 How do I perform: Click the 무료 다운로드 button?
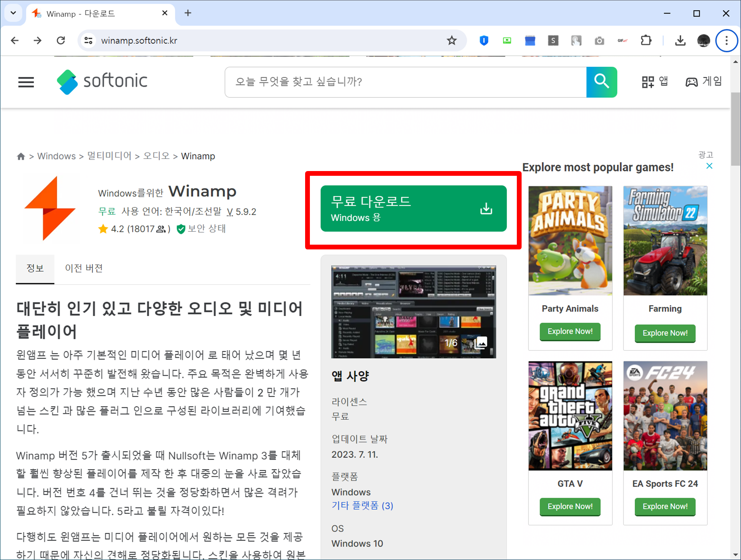pos(413,208)
